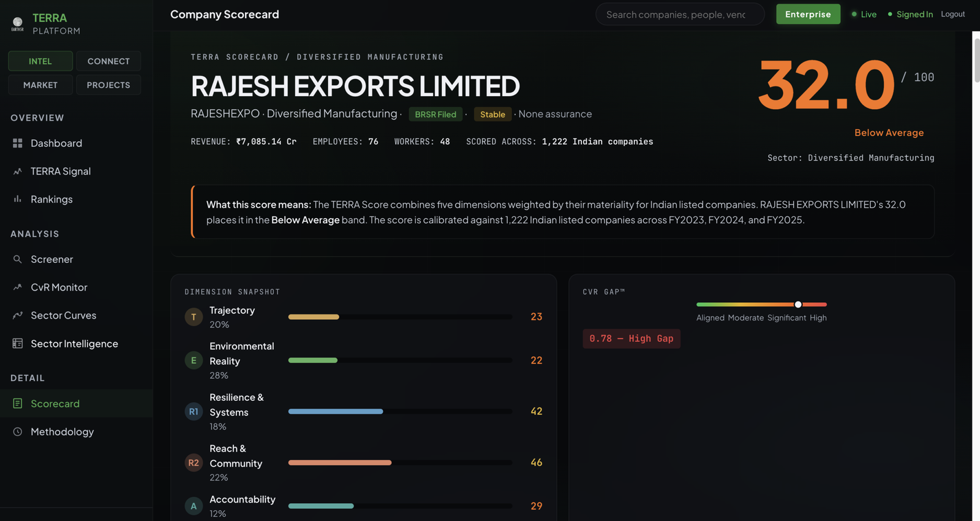Click the Trajectory score 23
The image size is (980, 521).
pos(537,317)
